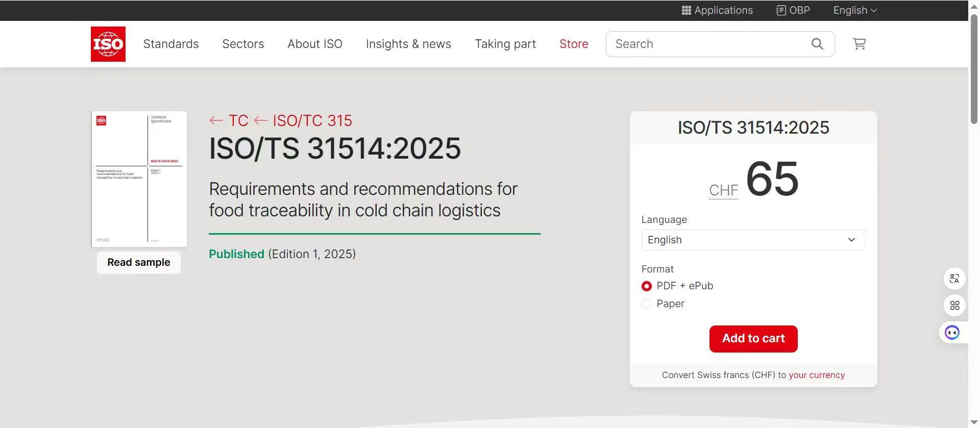The width and height of the screenshot is (980, 428).
Task: Add the standard to cart
Action: (x=753, y=339)
